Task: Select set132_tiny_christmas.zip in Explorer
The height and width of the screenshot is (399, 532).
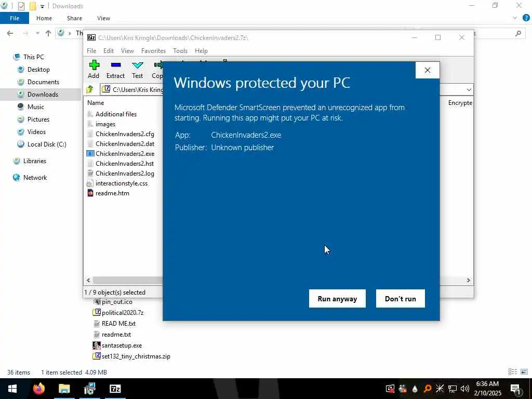Action: coord(136,356)
